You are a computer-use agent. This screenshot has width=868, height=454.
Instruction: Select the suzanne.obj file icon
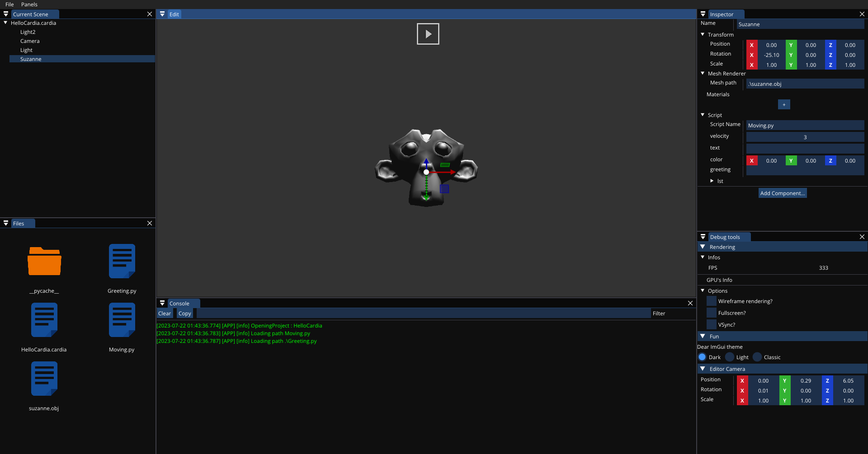[44, 379]
